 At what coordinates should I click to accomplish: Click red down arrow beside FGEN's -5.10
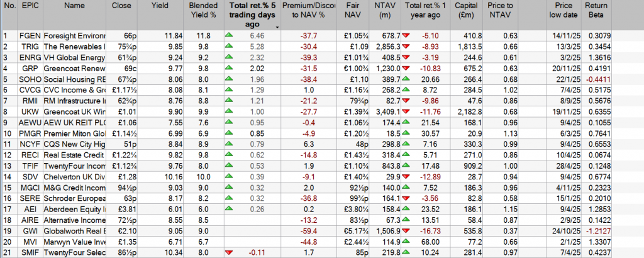[x=408, y=36]
